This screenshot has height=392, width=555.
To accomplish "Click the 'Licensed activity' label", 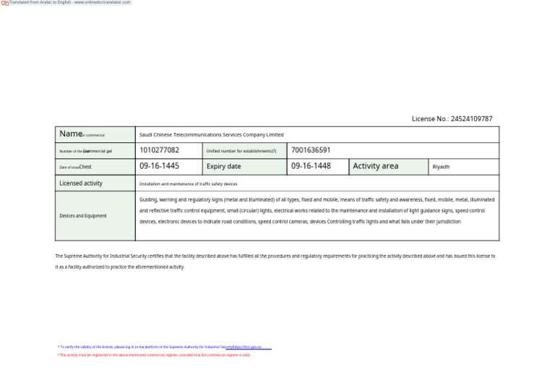I will click(81, 183).
